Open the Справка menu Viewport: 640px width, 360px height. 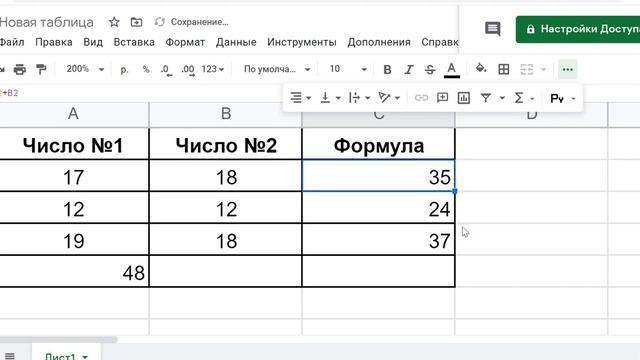tap(440, 42)
